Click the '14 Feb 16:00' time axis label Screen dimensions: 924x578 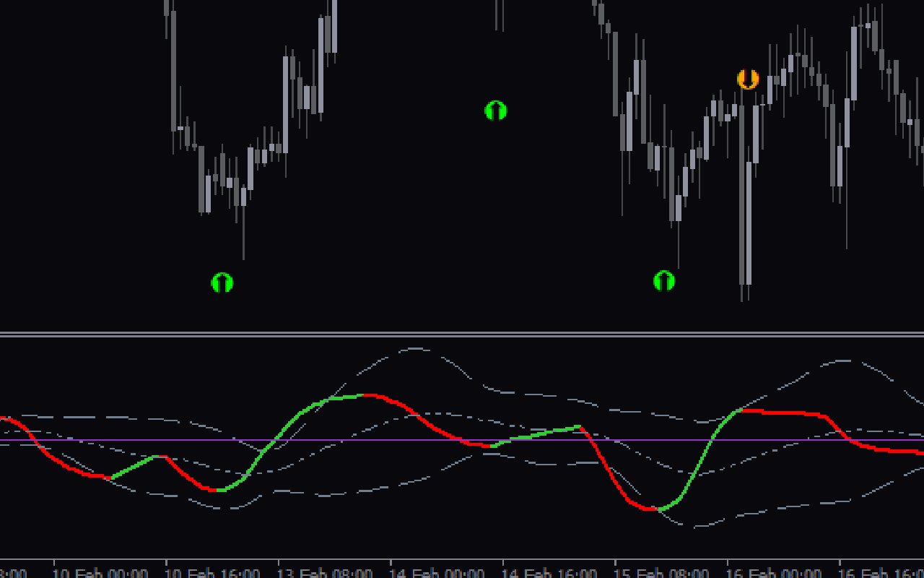[x=551, y=572]
